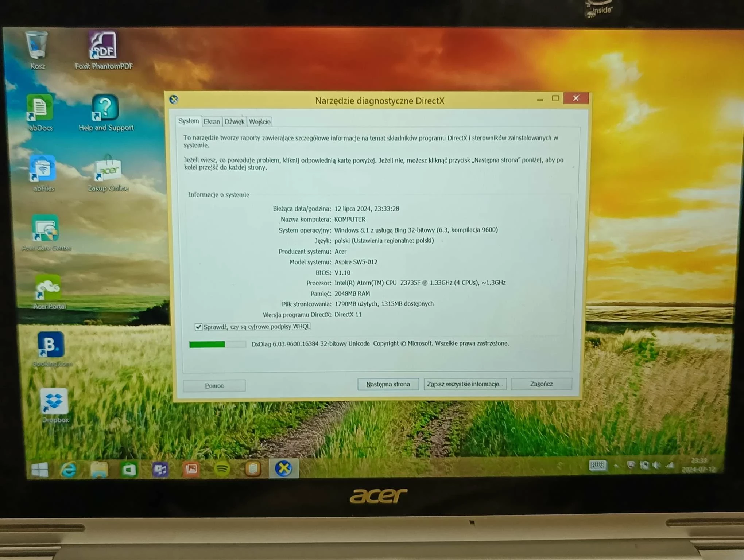
Task: Click the Windows Start button
Action: coord(40,469)
